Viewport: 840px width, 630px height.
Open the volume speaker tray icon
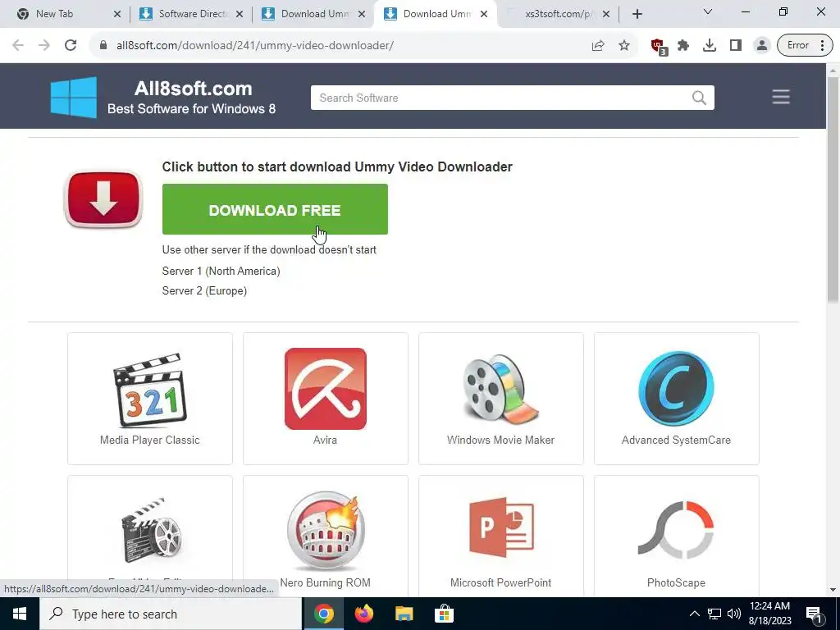click(x=734, y=614)
